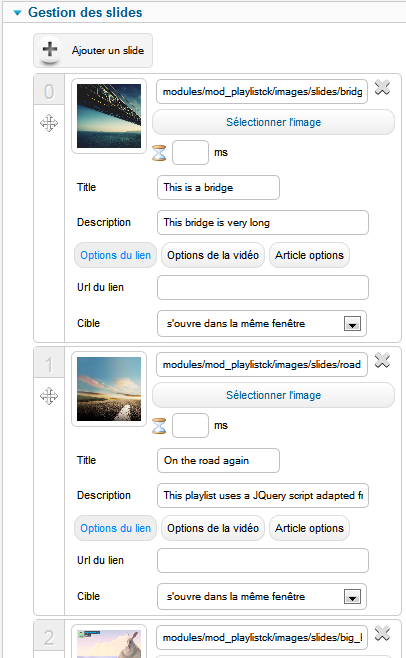
Task: Click Ajouter un slide button
Action: (x=93, y=50)
